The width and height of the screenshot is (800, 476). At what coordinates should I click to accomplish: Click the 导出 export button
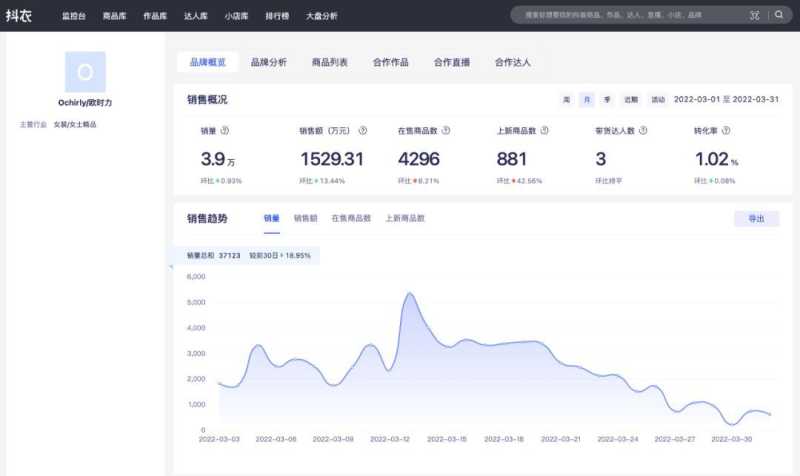click(x=757, y=219)
